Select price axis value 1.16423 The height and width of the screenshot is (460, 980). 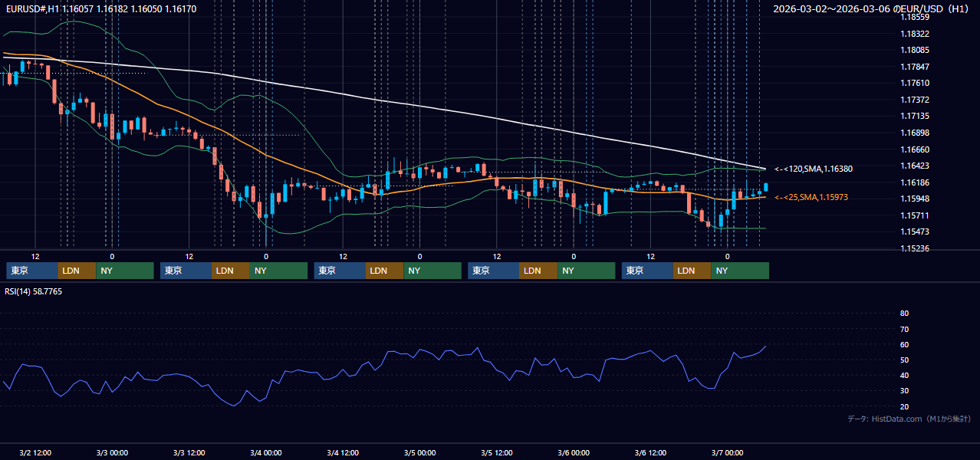pos(914,166)
